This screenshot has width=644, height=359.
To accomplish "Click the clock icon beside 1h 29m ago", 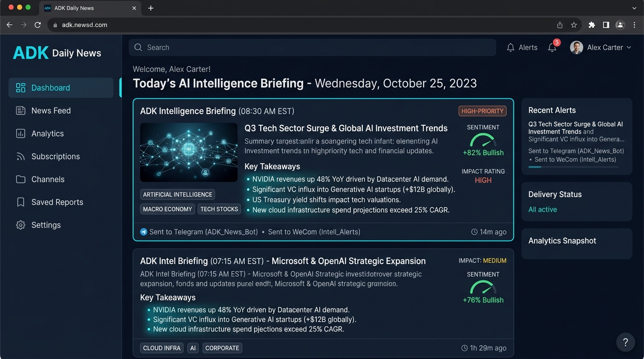I will (464, 348).
